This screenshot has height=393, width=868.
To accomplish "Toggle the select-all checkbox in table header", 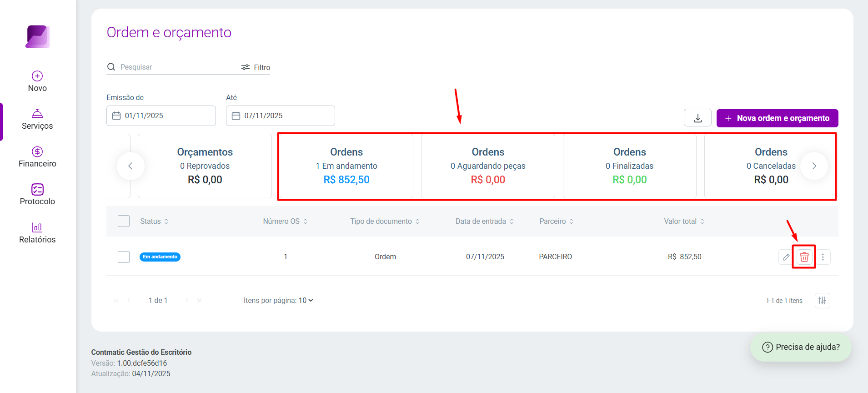I will coord(124,221).
